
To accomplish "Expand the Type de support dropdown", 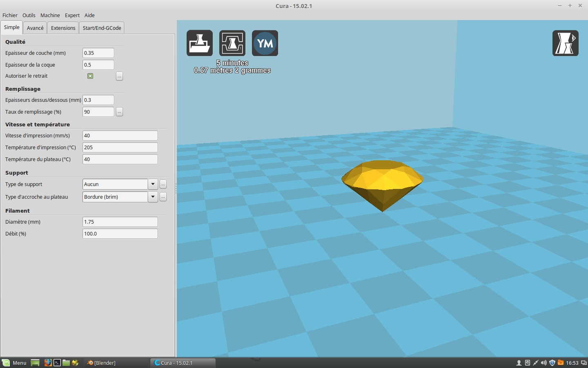I will coord(153,184).
